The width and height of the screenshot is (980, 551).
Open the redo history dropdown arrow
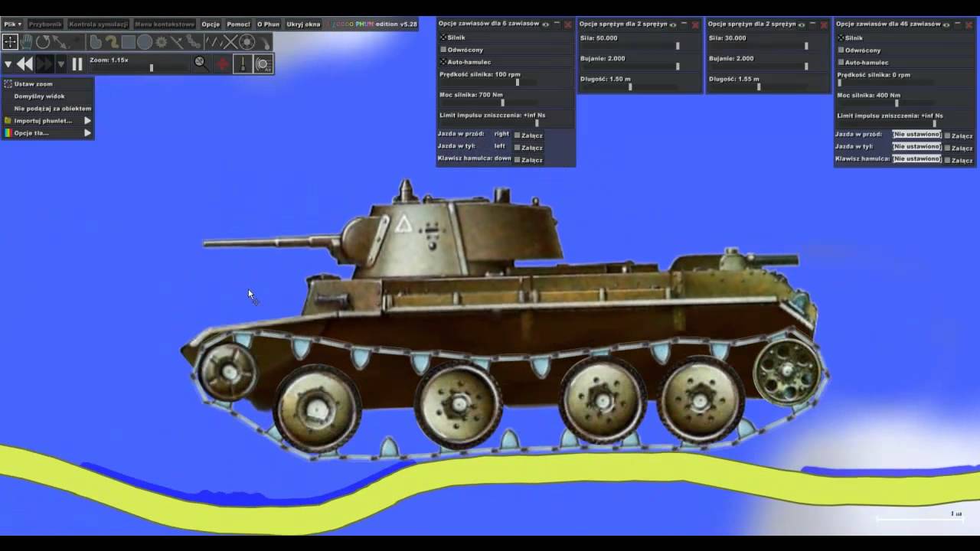(x=61, y=64)
